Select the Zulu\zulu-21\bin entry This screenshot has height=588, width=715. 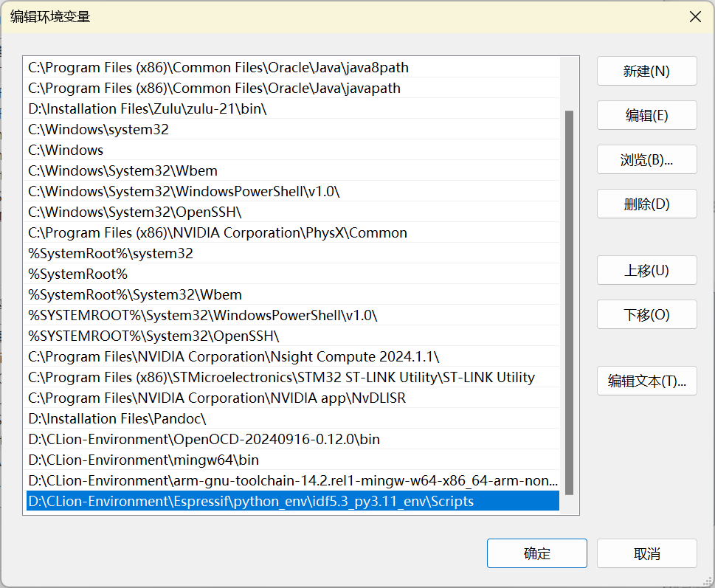coord(293,108)
